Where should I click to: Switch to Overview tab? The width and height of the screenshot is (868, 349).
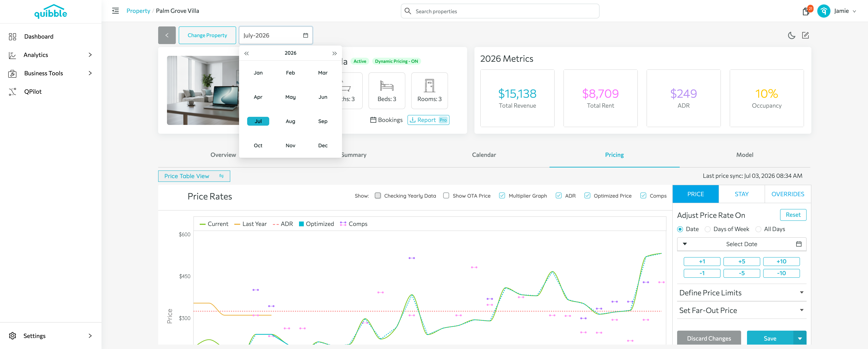pyautogui.click(x=223, y=155)
